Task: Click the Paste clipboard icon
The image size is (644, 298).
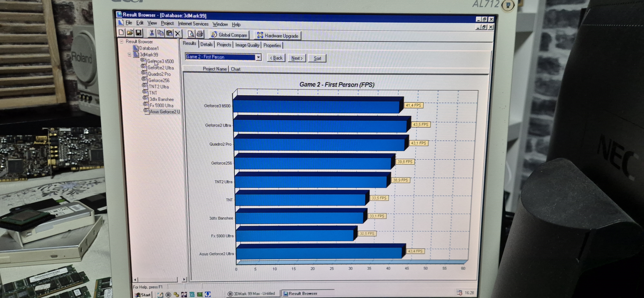Action: [169, 33]
